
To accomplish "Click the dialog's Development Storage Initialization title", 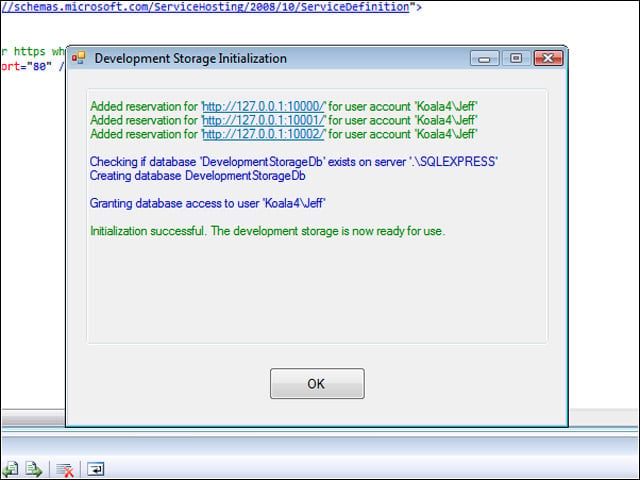I will [x=191, y=58].
